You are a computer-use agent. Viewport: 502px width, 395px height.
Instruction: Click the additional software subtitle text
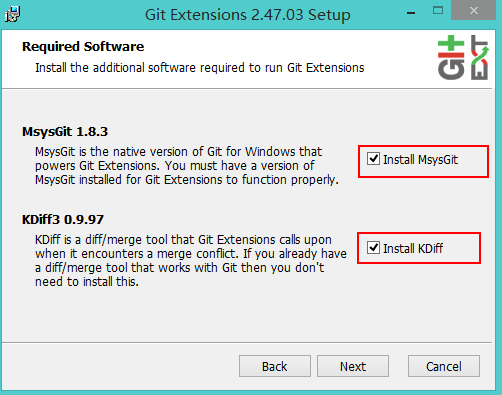coord(200,68)
